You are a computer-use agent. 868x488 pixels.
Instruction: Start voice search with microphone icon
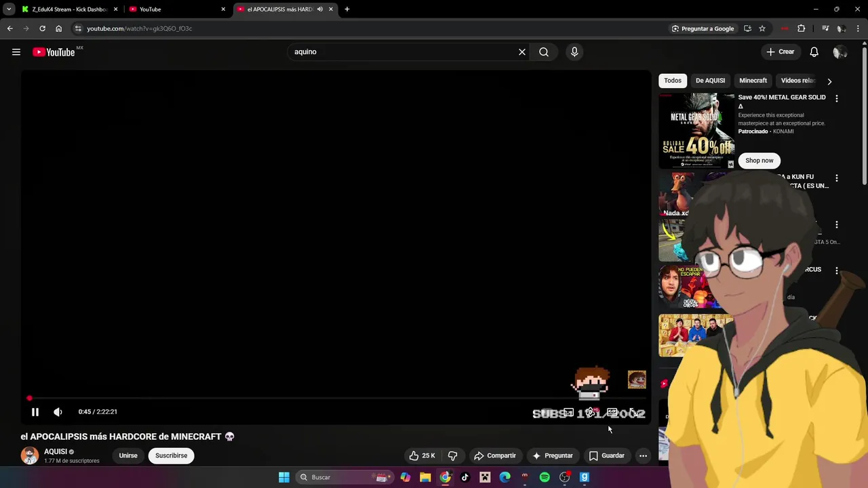point(574,52)
